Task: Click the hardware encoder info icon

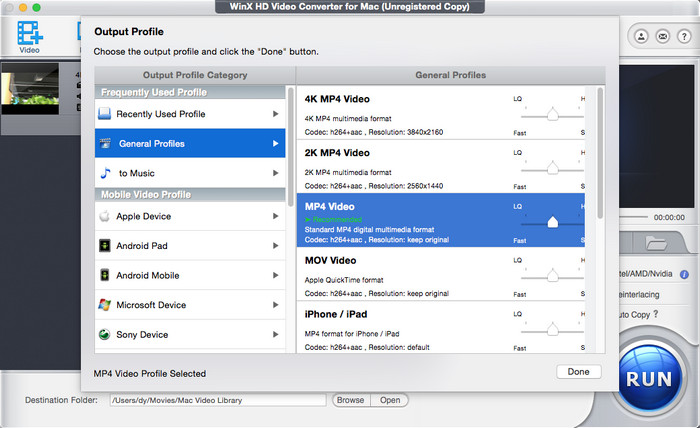Action: (684, 274)
